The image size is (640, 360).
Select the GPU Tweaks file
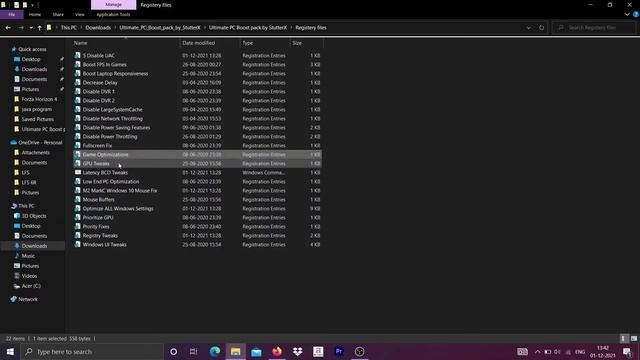[x=198, y=163]
